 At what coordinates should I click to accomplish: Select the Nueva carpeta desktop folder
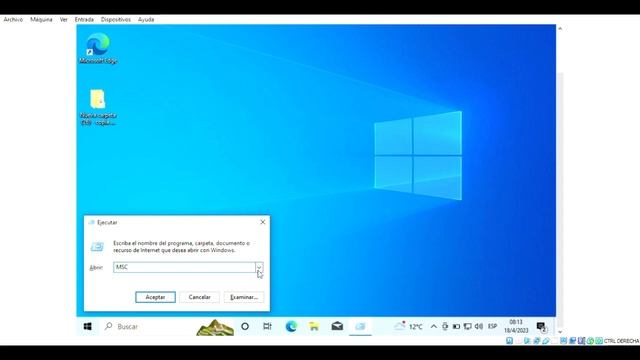[x=98, y=107]
